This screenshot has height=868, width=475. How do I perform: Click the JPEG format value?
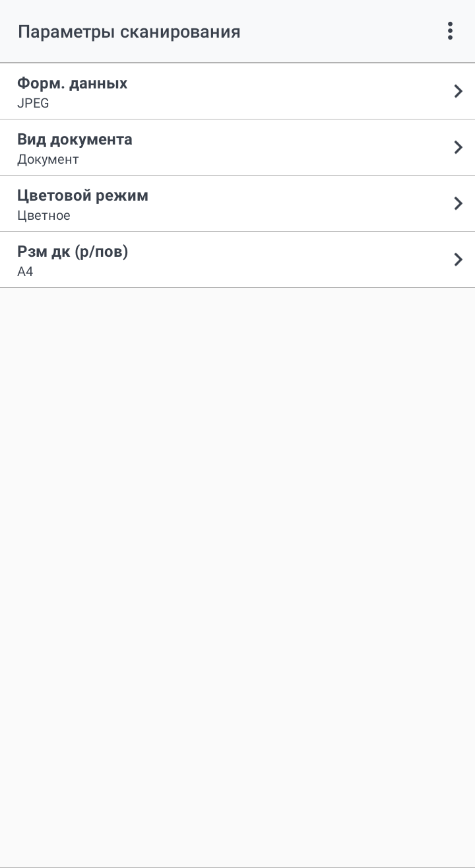click(33, 104)
